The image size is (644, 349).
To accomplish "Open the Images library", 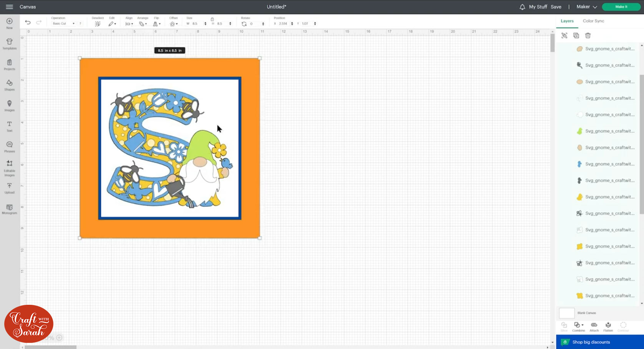I will click(x=10, y=106).
